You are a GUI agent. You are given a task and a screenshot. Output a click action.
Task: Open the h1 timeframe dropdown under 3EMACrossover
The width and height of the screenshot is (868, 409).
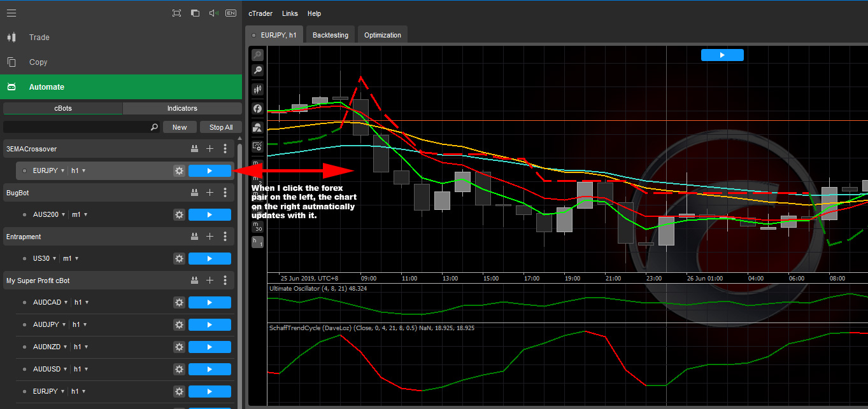coord(78,170)
